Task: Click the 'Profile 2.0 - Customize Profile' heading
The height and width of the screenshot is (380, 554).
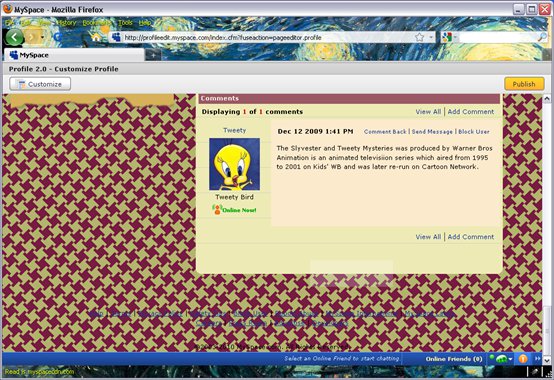Action: click(x=64, y=69)
